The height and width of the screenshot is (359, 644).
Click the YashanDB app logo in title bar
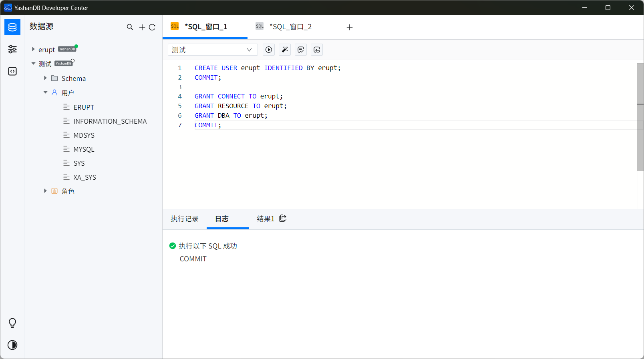tap(8, 8)
